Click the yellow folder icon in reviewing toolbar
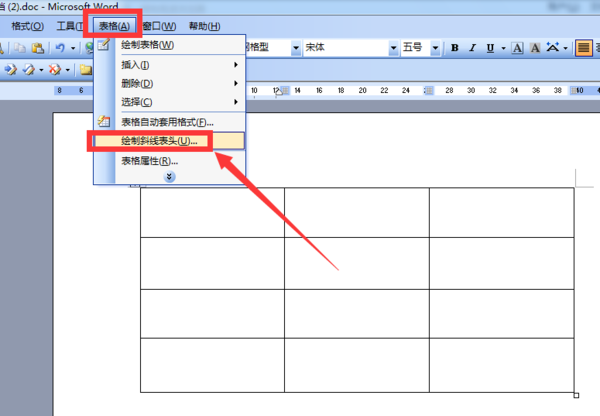This screenshot has height=416, width=600. [86, 70]
